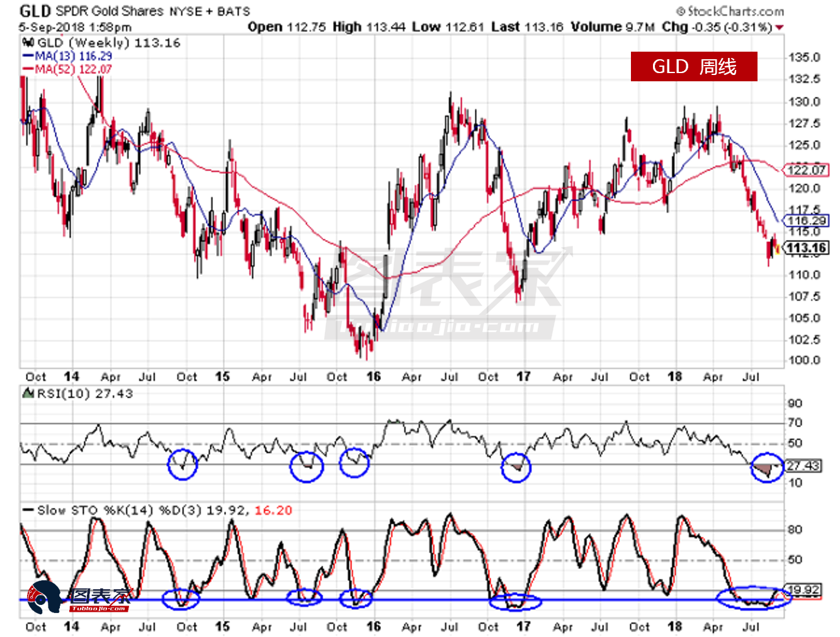The image size is (840, 637).
Task: Click the blue 116.29 price tag on axis
Action: coord(806,221)
